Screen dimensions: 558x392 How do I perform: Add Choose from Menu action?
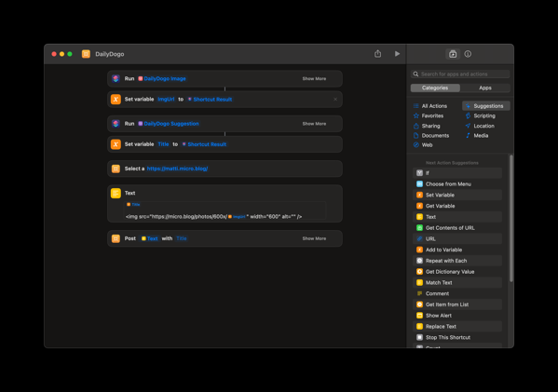[457, 184]
